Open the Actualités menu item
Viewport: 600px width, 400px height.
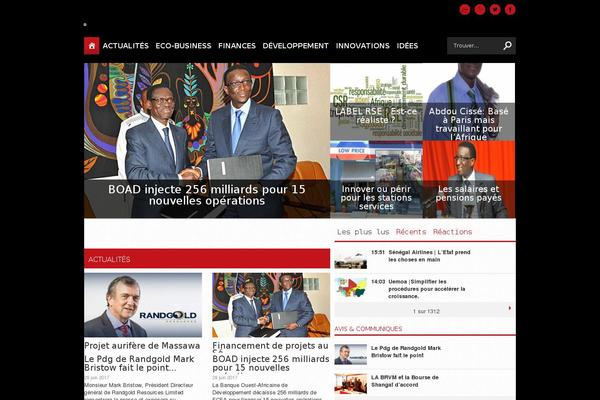point(126,46)
